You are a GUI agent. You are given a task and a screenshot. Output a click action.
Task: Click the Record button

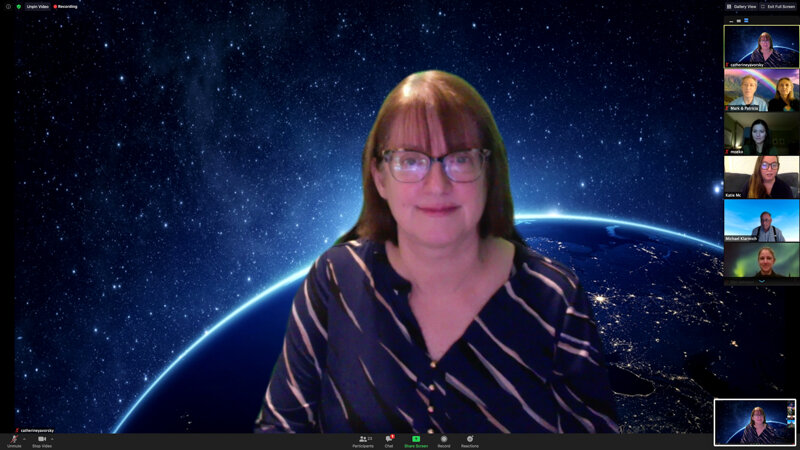[444, 441]
